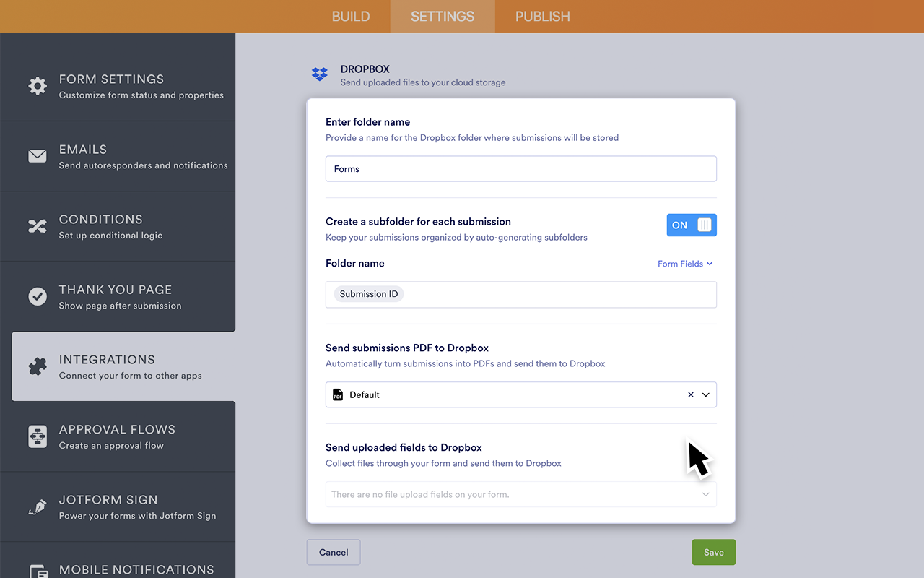The height and width of the screenshot is (578, 924).
Task: Open the Form Fields dropdown
Action: coord(684,264)
